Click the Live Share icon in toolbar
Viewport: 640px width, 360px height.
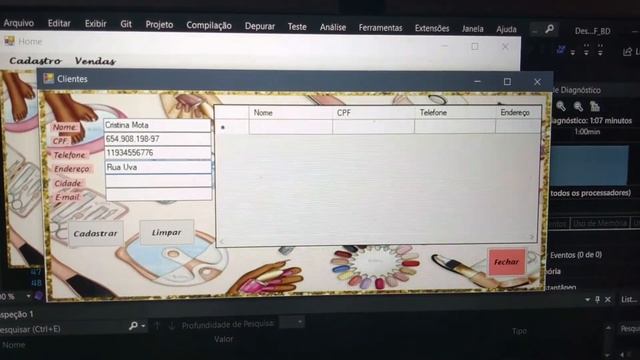[627, 52]
